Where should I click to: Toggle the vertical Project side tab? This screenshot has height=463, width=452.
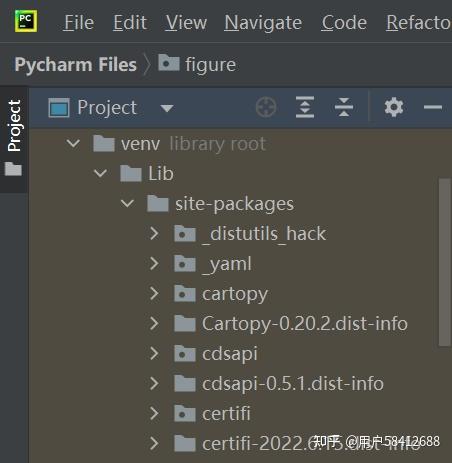(14, 125)
